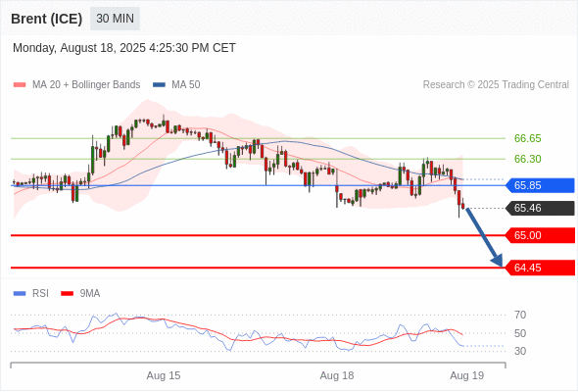This screenshot has width=578, height=392.
Task: Select the blue 65.85 pivot price tag
Action: click(540, 185)
